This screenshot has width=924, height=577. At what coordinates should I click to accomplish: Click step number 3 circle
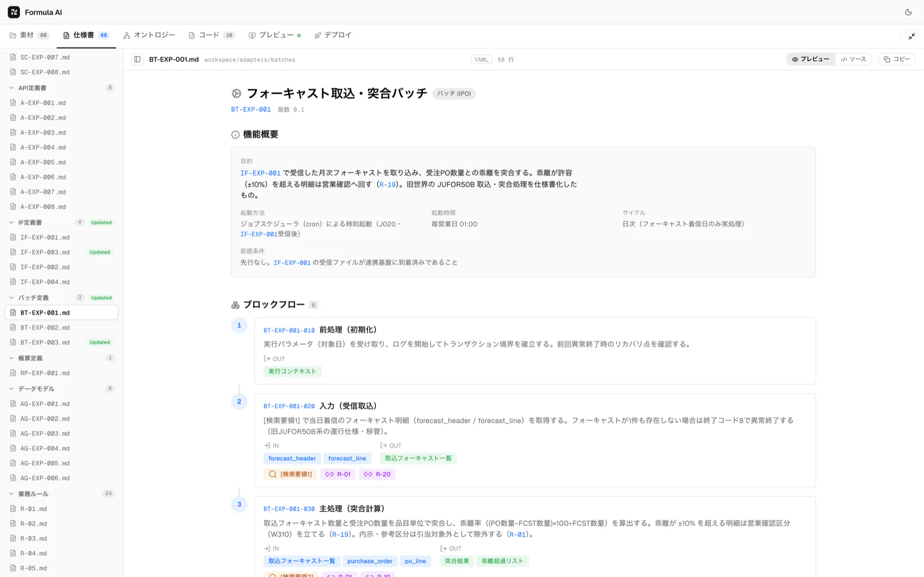(x=239, y=504)
